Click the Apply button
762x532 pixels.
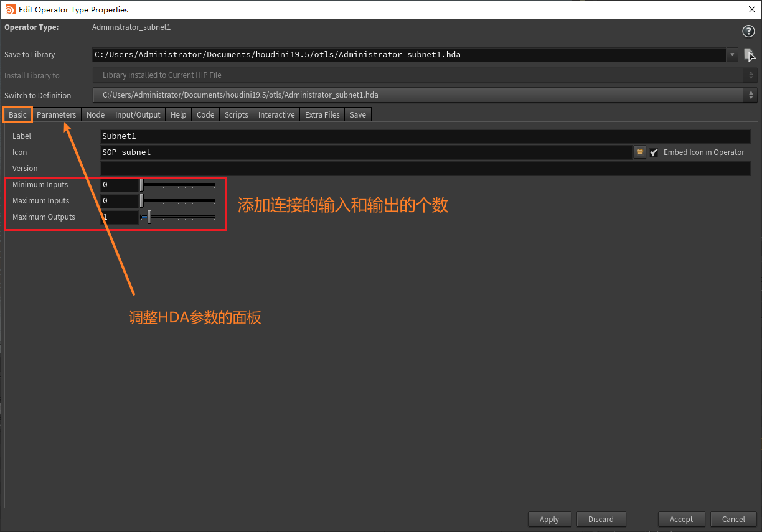point(549,519)
